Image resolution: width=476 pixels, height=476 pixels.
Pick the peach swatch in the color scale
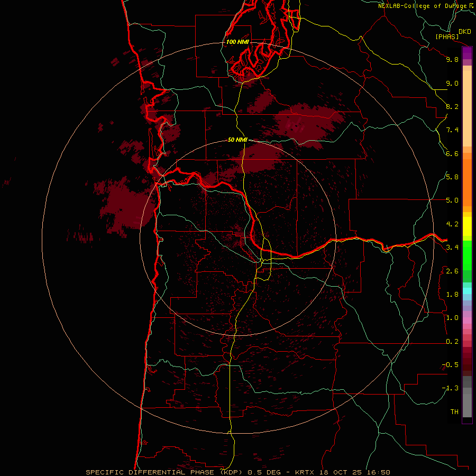coord(467,108)
